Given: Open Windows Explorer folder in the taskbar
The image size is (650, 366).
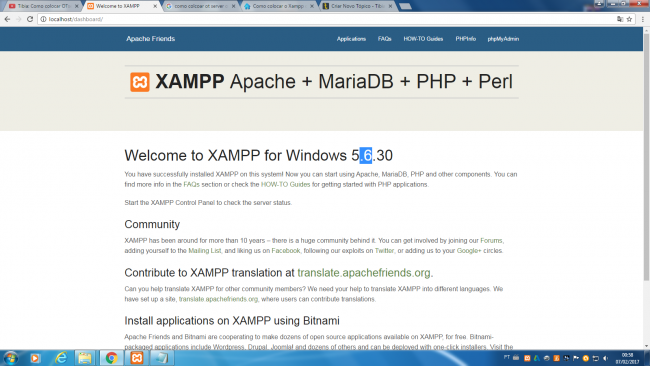Looking at the screenshot, I should click(x=85, y=358).
